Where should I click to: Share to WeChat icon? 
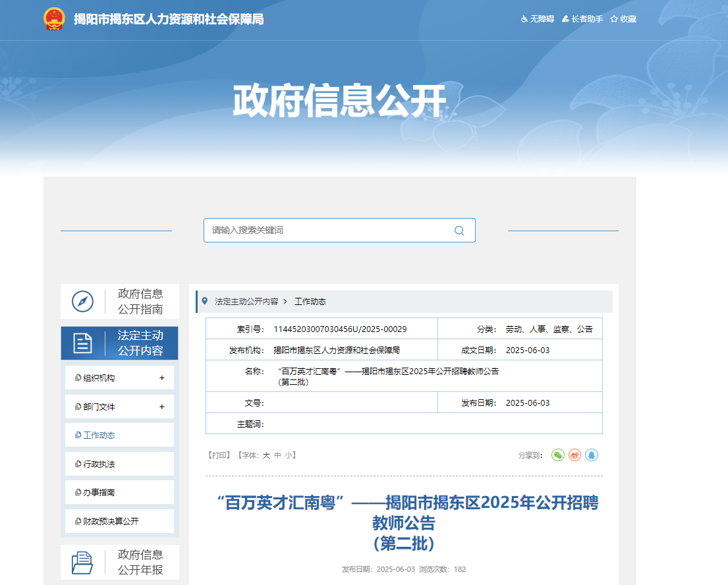(x=557, y=455)
